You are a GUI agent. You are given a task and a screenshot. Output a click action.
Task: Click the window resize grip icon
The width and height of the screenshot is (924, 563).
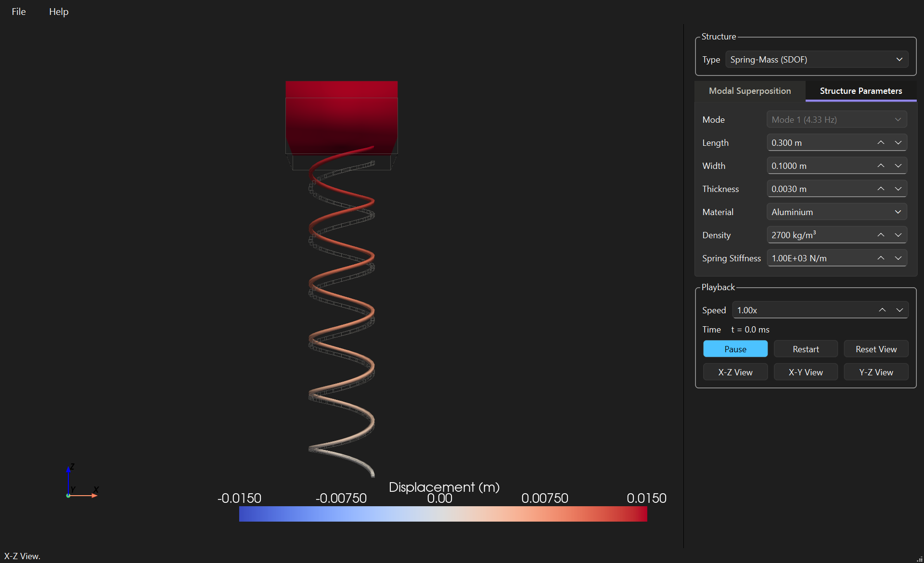[919, 559]
